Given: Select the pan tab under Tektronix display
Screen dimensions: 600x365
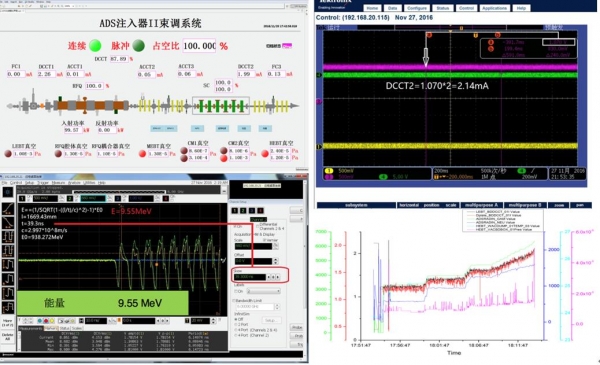Looking at the screenshot, I should [580, 205].
